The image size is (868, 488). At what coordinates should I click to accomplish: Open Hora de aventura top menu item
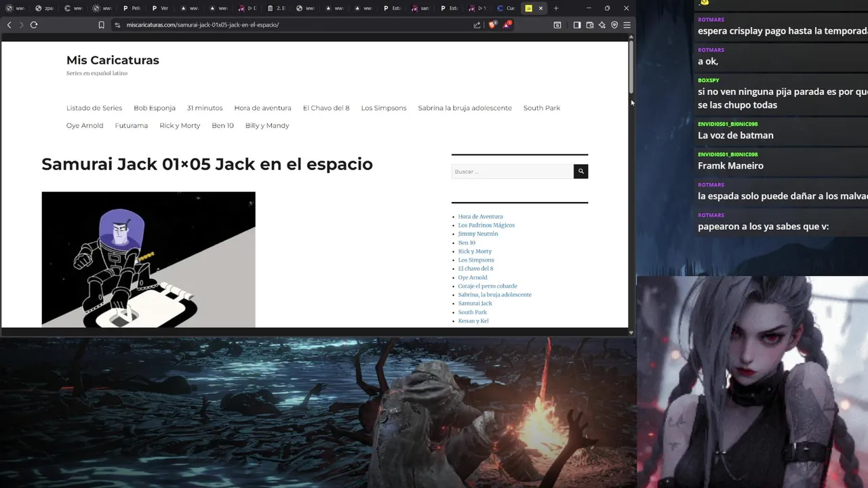click(x=262, y=108)
